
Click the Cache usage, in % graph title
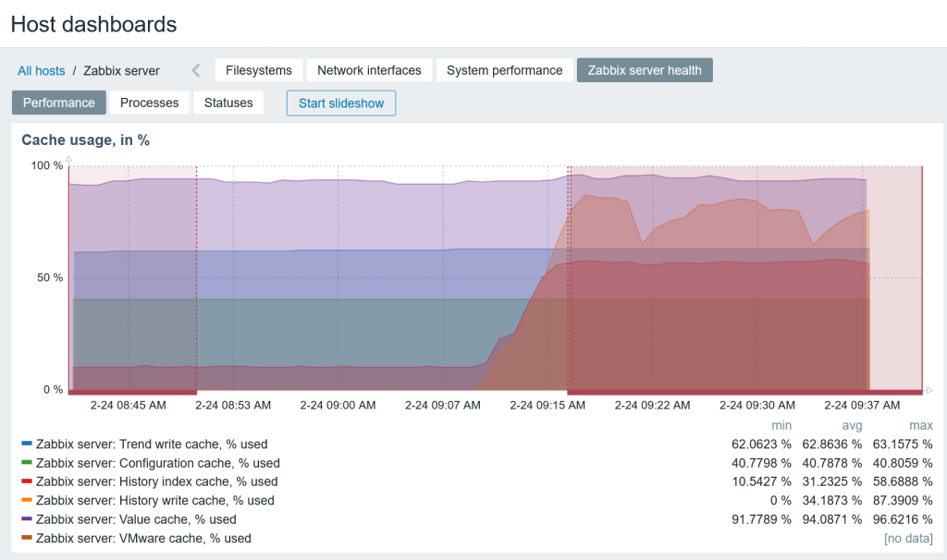86,140
